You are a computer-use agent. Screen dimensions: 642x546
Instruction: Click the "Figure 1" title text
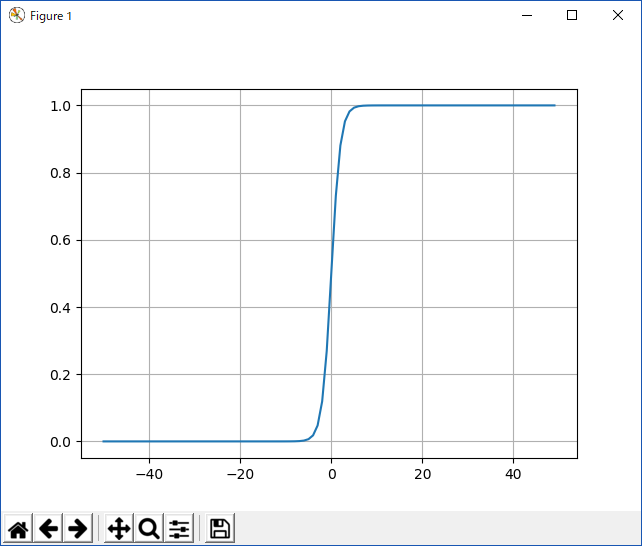point(52,16)
